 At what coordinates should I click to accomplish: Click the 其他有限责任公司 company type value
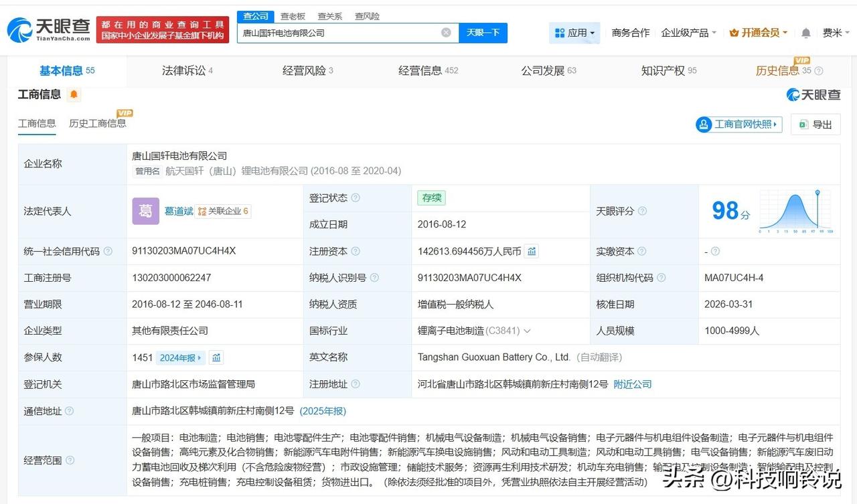[170, 331]
